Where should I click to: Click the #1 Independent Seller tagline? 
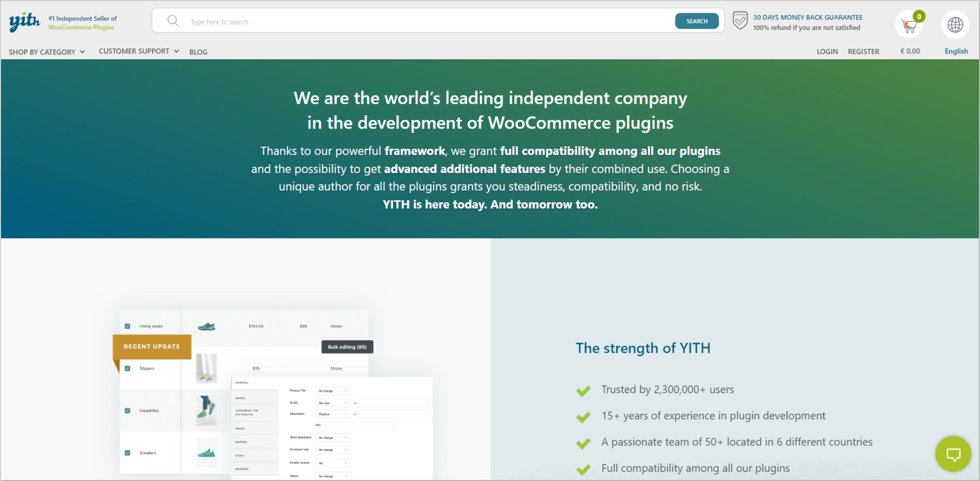[x=82, y=23]
